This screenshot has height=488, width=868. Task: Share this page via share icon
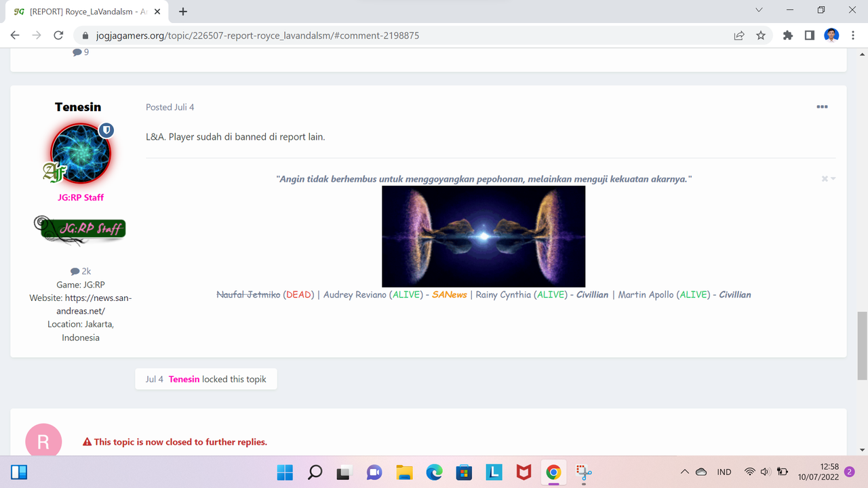[x=739, y=35]
